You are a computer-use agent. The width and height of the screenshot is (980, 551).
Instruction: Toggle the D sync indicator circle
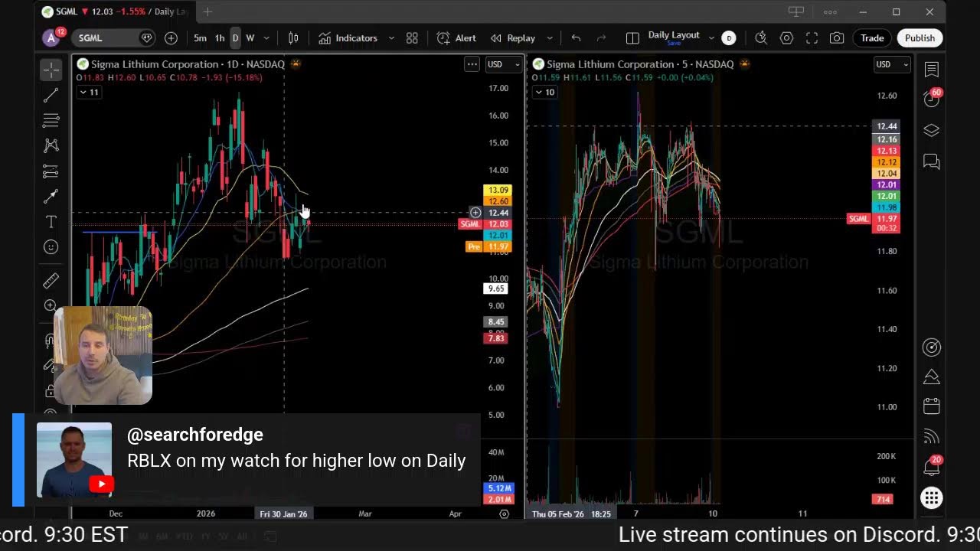pos(729,38)
